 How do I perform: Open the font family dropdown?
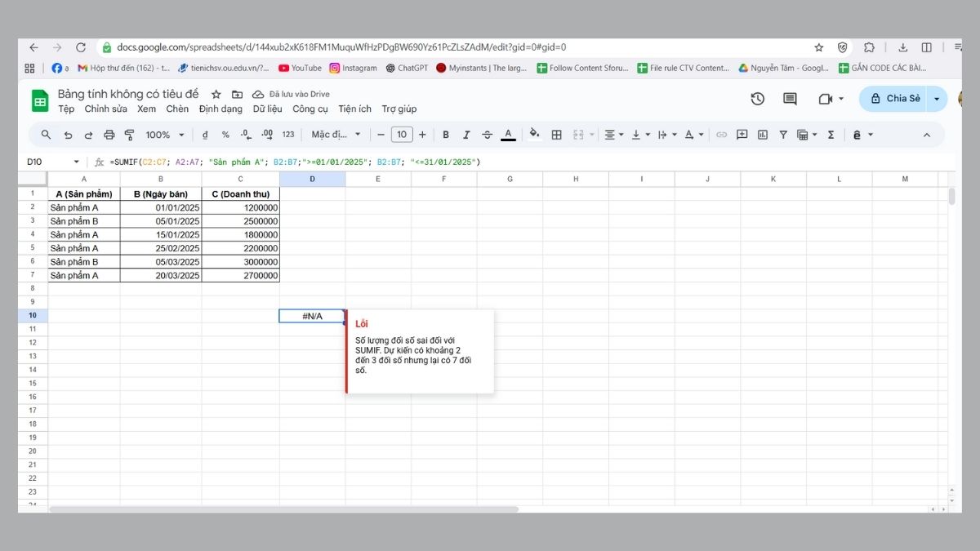coord(336,135)
